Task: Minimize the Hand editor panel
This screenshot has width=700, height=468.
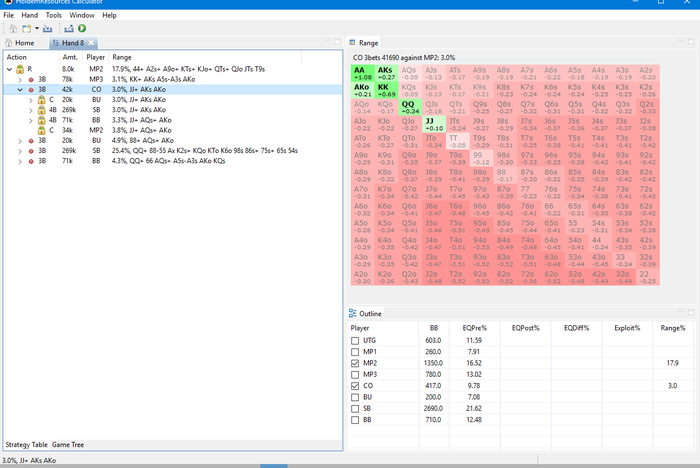Action: pyautogui.click(x=327, y=40)
